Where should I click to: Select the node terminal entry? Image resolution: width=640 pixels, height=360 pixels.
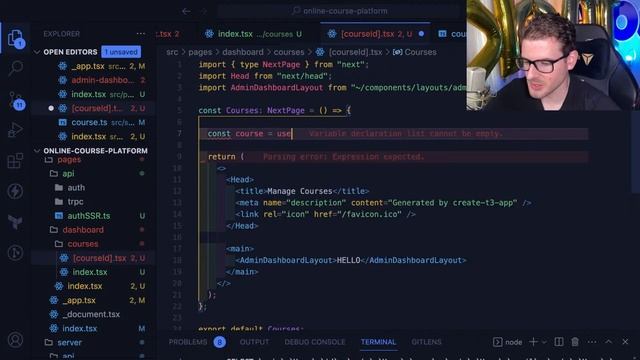pos(508,342)
